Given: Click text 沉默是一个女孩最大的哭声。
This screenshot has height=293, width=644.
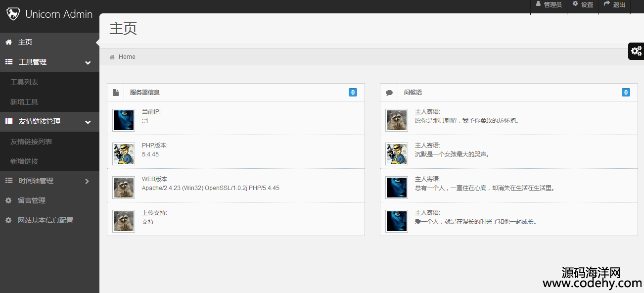Looking at the screenshot, I should pos(453,154).
